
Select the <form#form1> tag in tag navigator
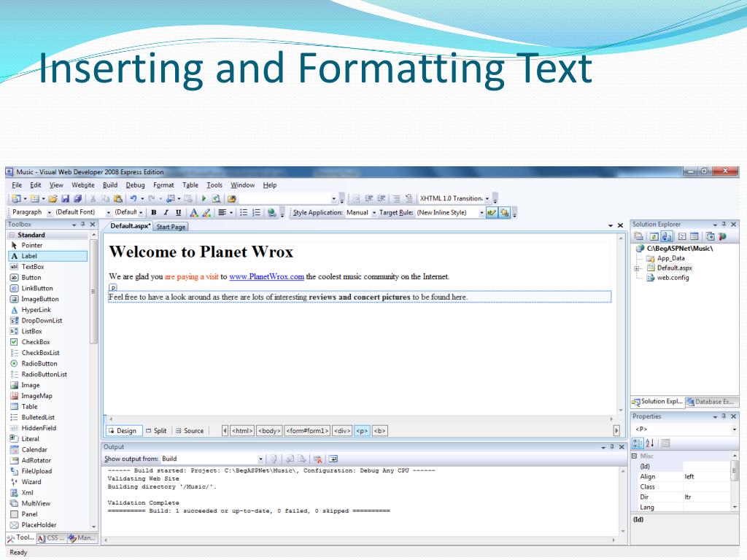coord(307,431)
